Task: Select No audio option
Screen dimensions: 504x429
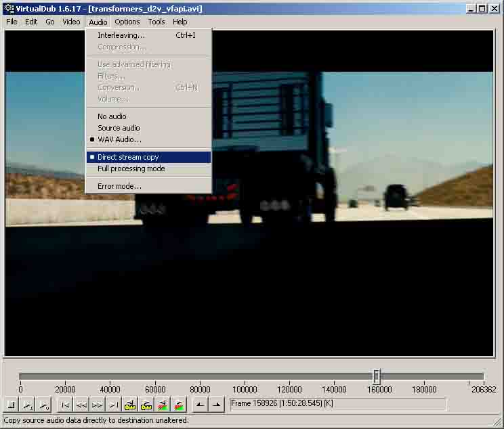Action: 148,116
